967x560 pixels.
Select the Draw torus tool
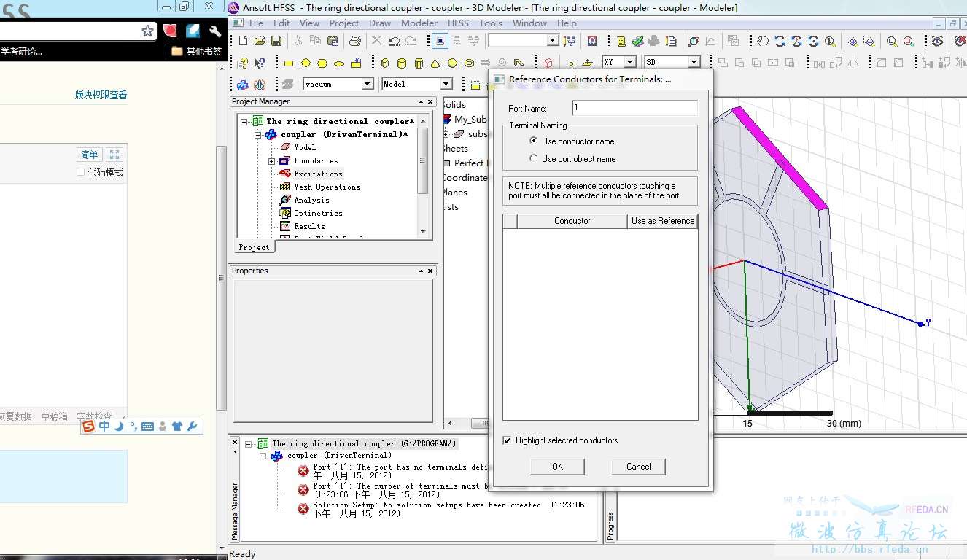click(469, 63)
